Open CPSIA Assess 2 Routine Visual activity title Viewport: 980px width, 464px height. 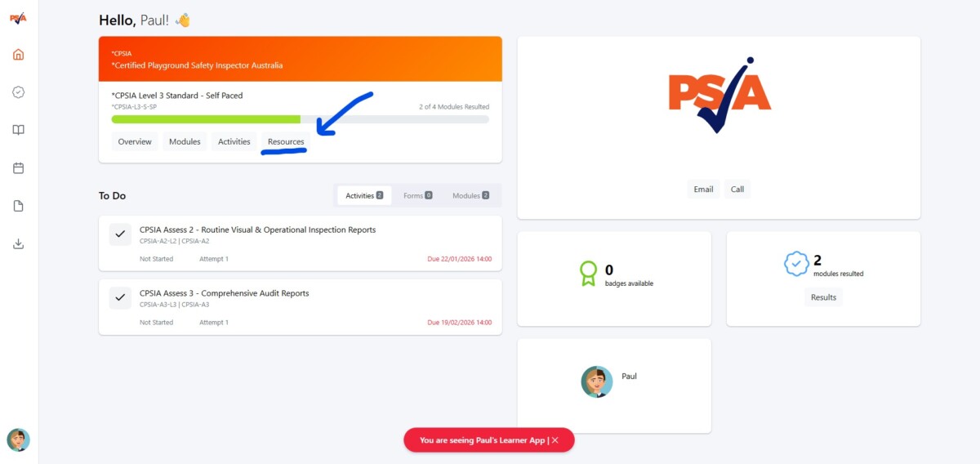257,230
